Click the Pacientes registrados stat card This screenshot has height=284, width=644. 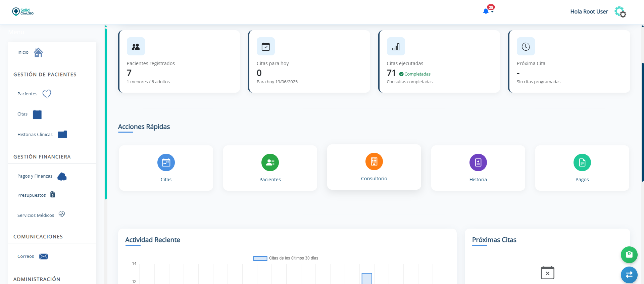tap(179, 61)
